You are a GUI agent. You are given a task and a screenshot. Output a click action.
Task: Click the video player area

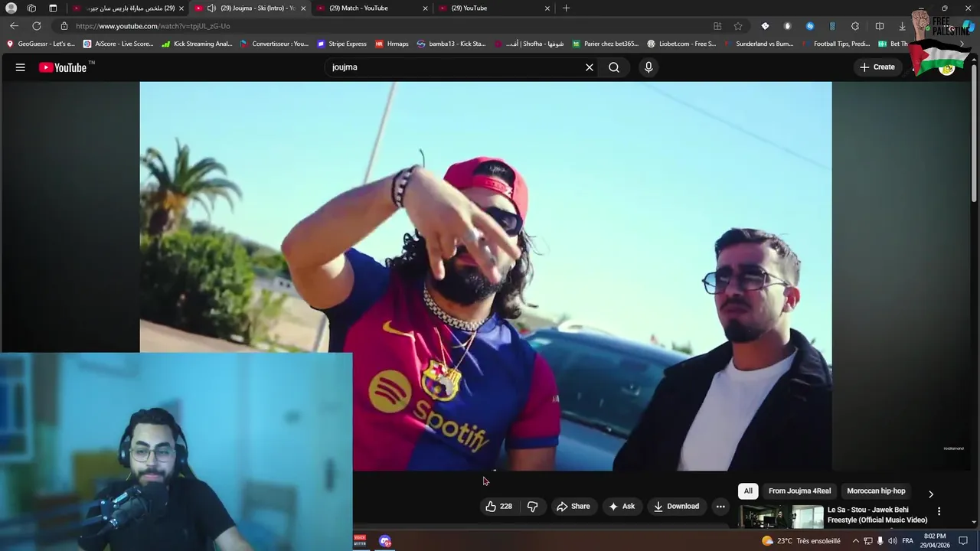point(485,276)
